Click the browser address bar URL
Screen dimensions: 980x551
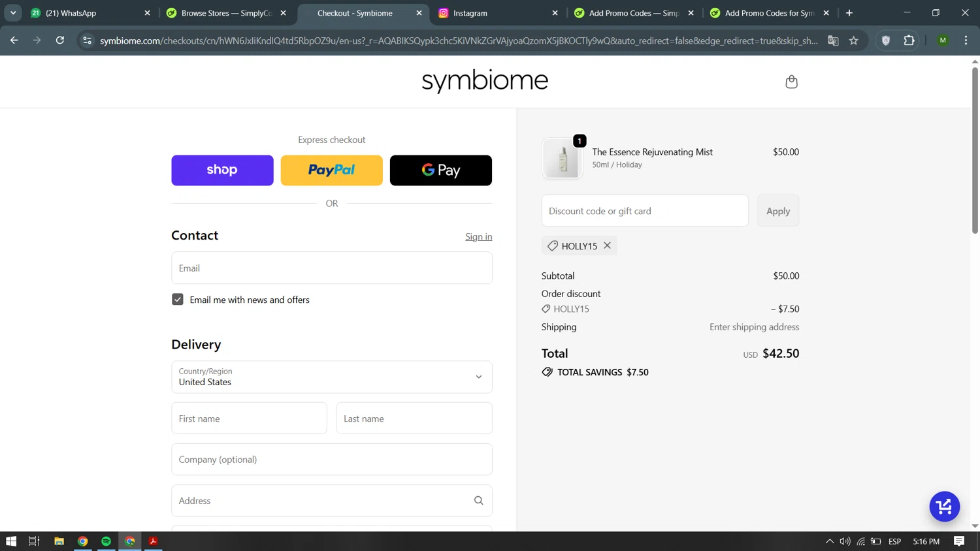[x=459, y=40]
